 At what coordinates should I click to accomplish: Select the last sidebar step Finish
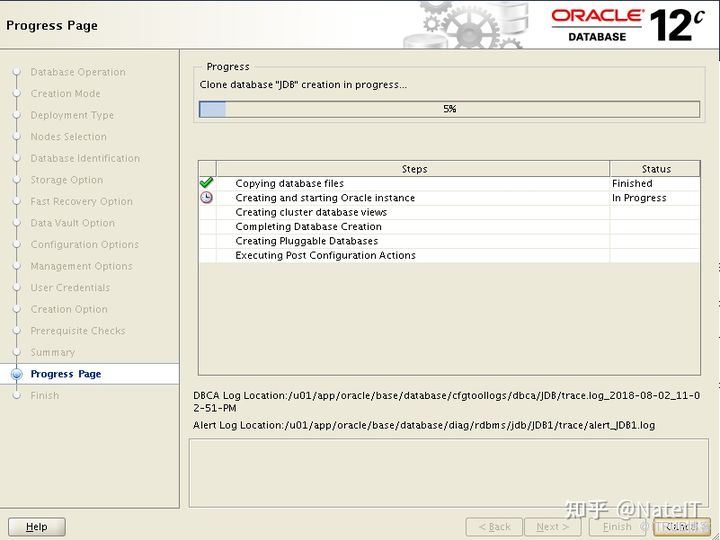(45, 396)
